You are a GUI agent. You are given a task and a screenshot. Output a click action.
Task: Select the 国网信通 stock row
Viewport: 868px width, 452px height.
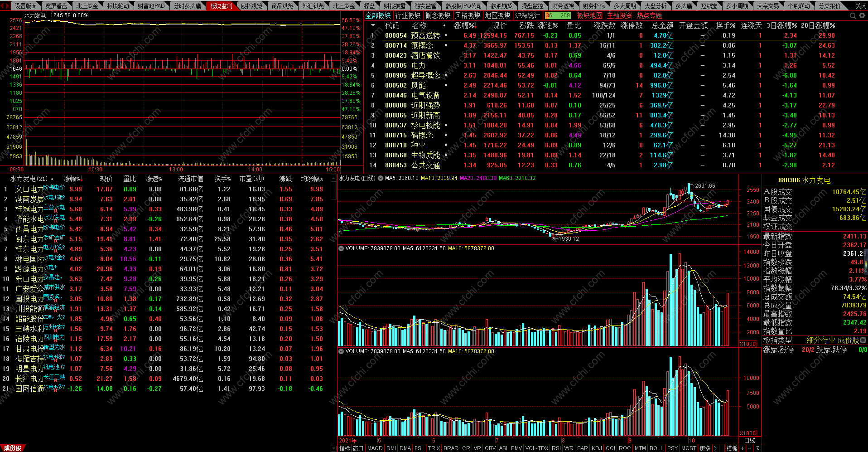(x=165, y=389)
